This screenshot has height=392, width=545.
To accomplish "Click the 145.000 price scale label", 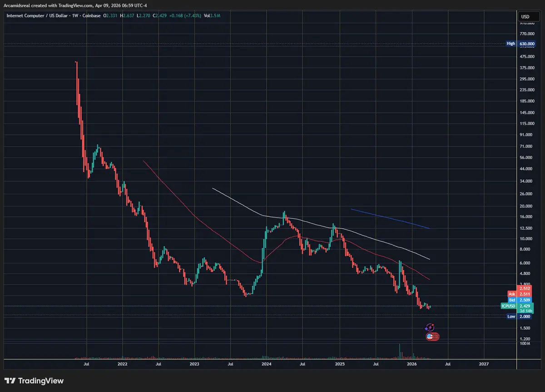I will [527, 113].
